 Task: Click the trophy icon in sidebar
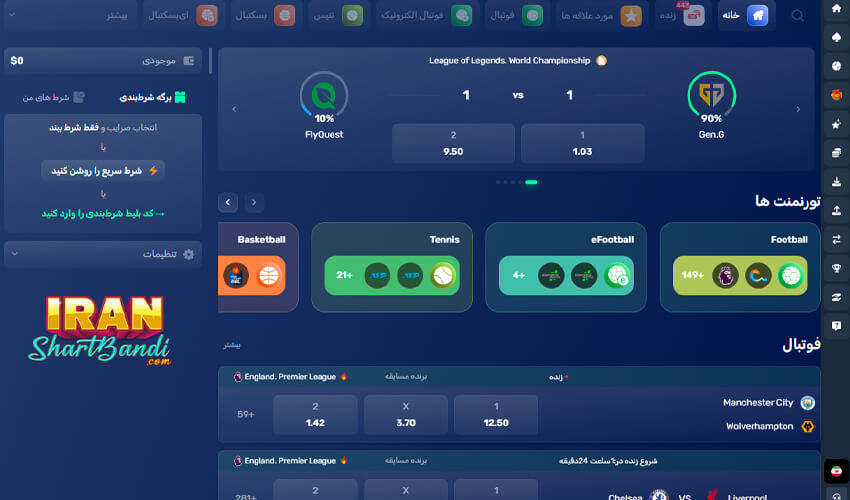pyautogui.click(x=836, y=268)
